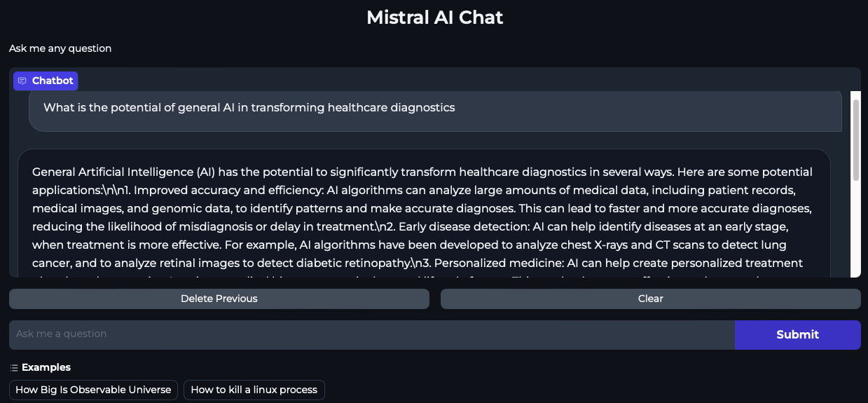Delete the previous chat message
The image size is (868, 403).
pos(219,299)
